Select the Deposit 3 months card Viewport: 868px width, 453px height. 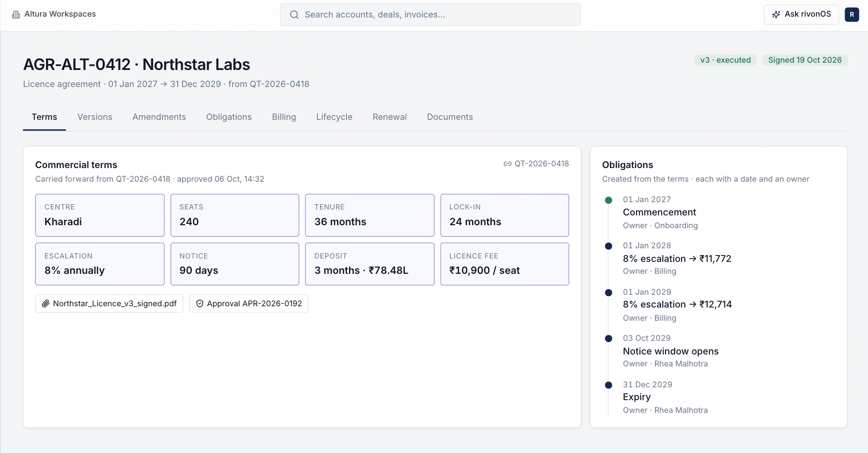click(x=369, y=264)
